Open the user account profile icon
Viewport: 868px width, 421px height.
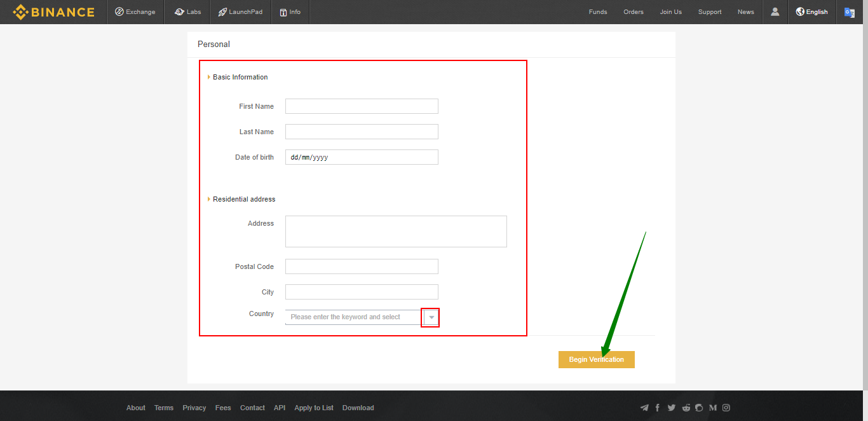pos(775,11)
